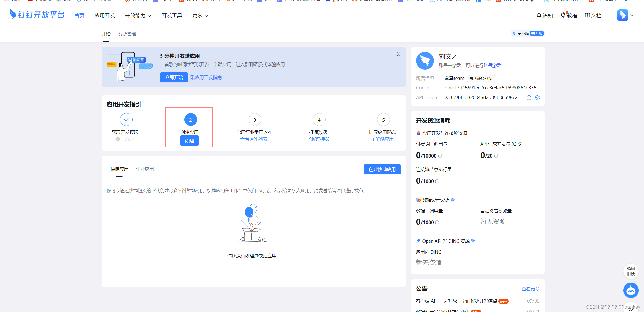Screen dimensions: 644x312
Task: Click the DingTalk open platform logo
Action: coord(37,15)
